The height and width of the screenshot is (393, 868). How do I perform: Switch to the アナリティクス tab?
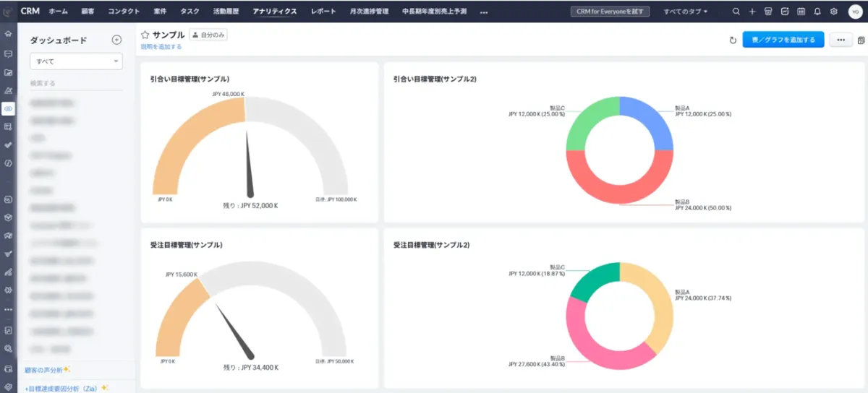(275, 12)
